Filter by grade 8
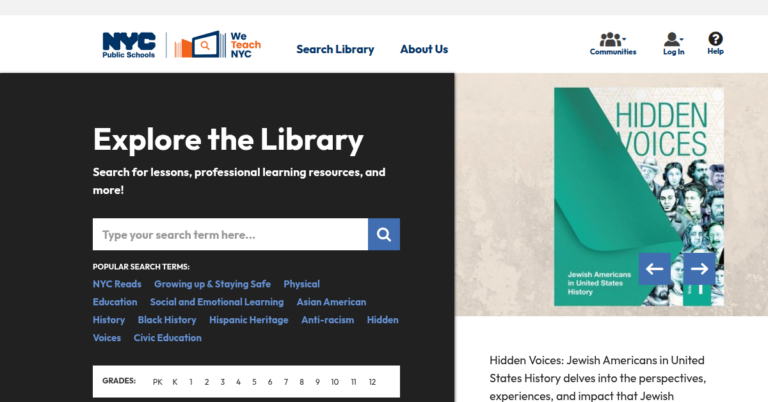 [x=302, y=382]
